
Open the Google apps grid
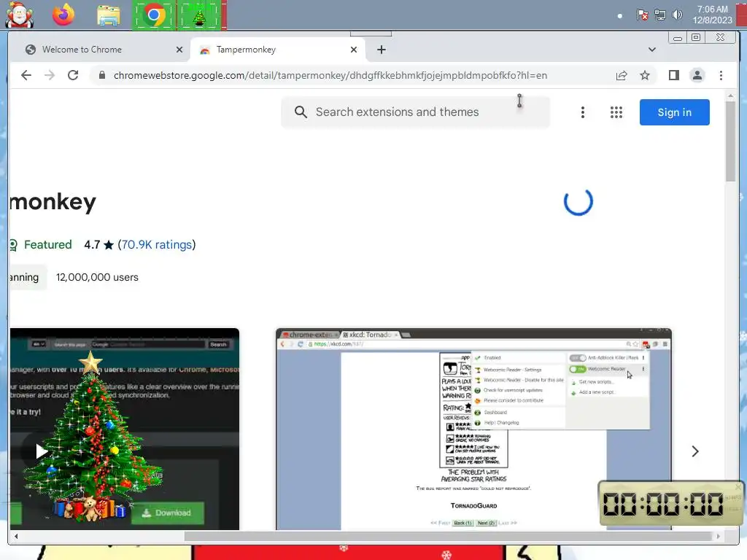tap(616, 112)
